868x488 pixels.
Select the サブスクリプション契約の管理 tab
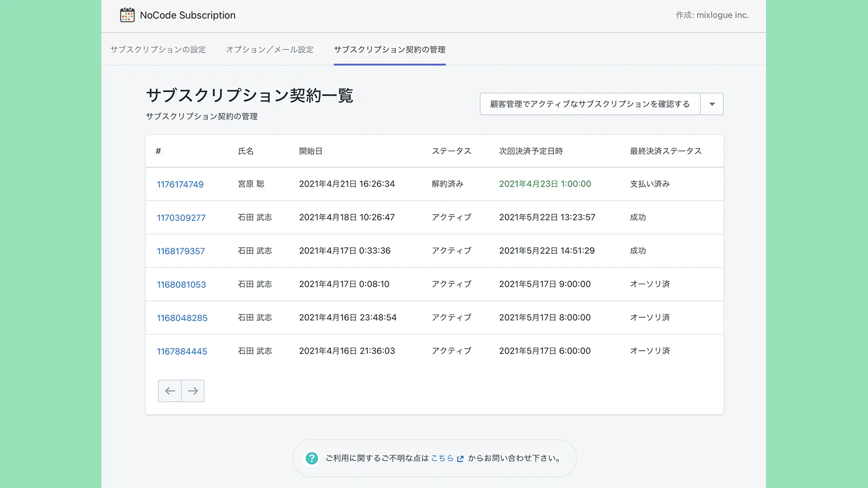[390, 49]
